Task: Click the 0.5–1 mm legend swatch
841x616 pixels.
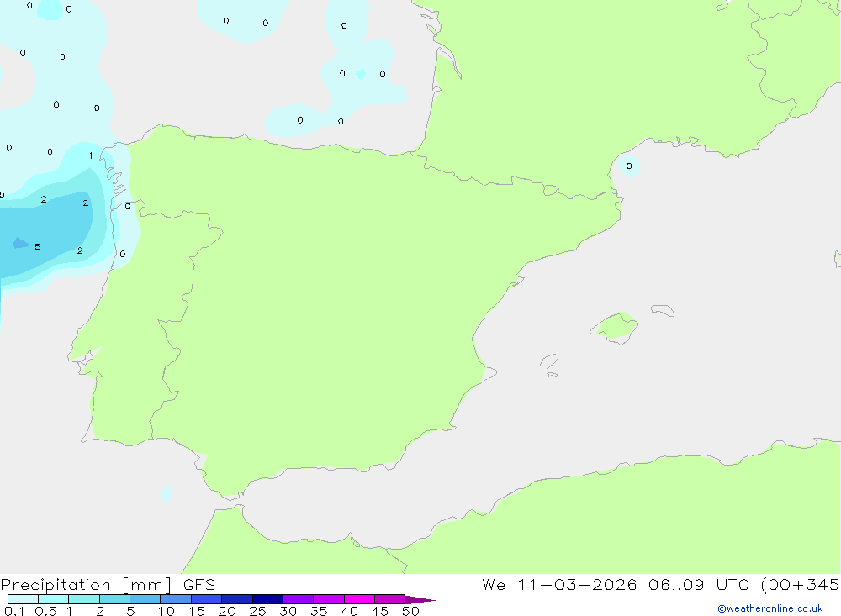Action: 54,599
